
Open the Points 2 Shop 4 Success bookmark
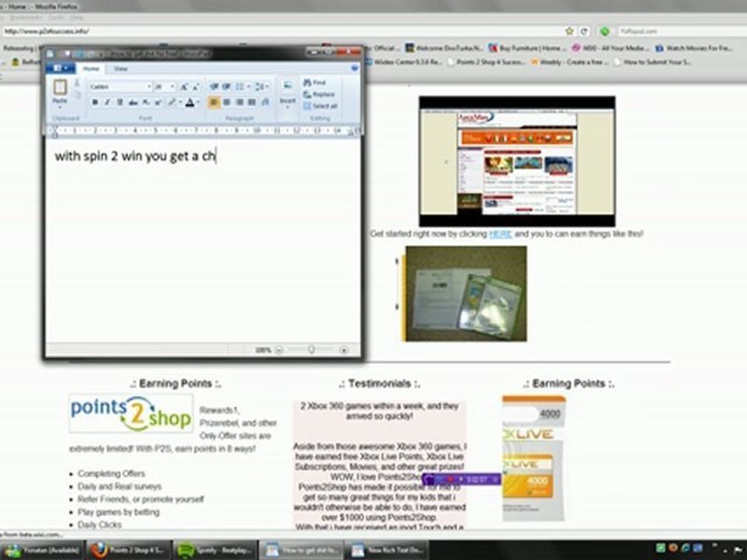tap(486, 61)
